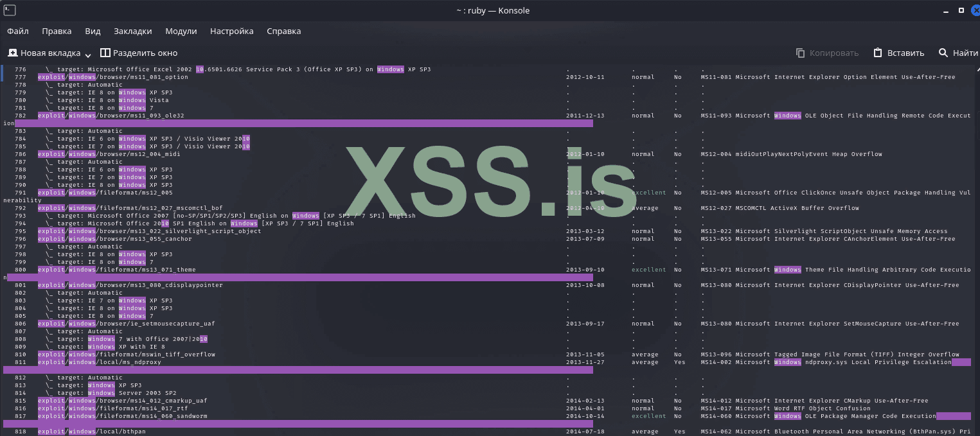
Task: Open the Найти search tool
Action: [x=958, y=53]
